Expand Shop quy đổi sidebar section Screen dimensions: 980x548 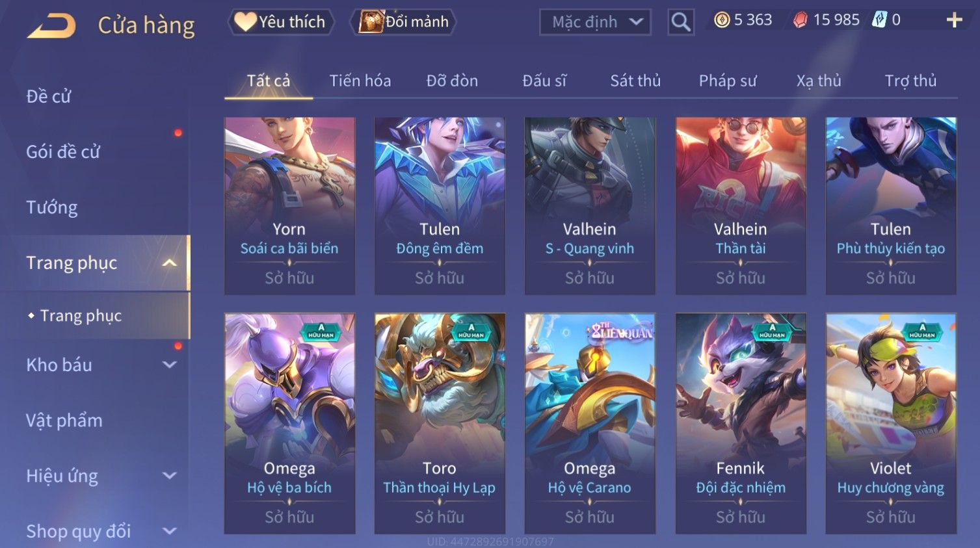tap(170, 531)
